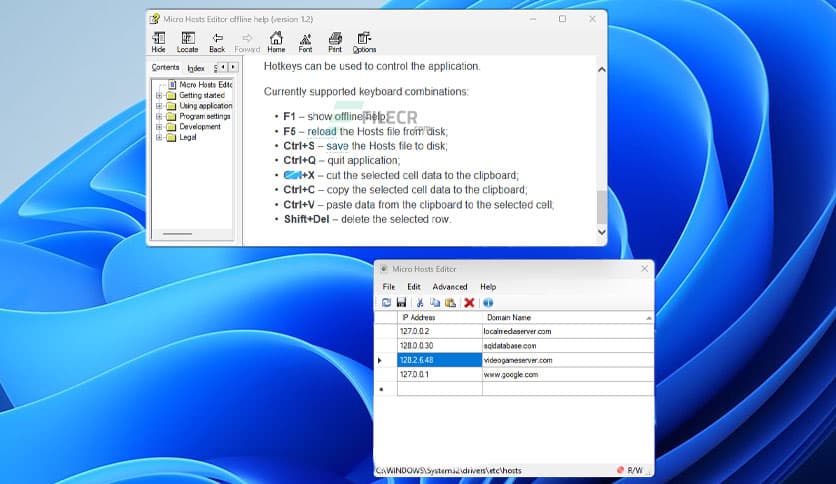This screenshot has height=484, width=836.
Task: Select IP cell 127.0.0.2
Action: [x=440, y=332]
